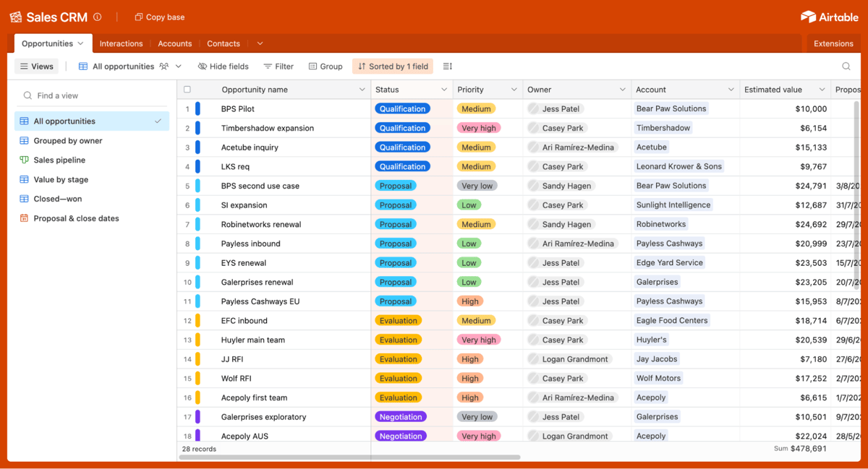Click the Galerprises exploratory opportunity name
This screenshot has width=868, height=469.
[263, 417]
